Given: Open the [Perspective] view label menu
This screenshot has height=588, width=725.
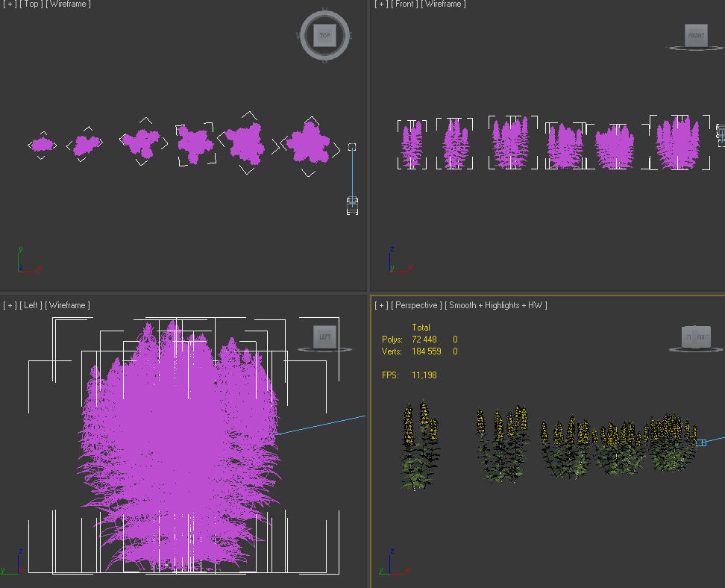Looking at the screenshot, I should [416, 305].
